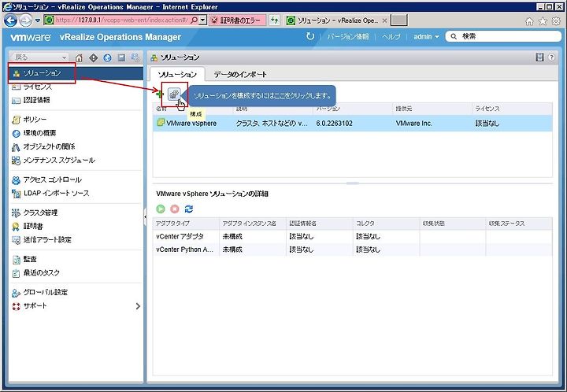Viewport: 567px width, 392px height.
Task: Select ソリューション in the left navigation
Action: tap(76, 73)
